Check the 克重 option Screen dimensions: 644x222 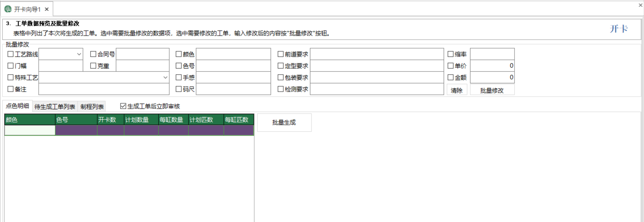pos(93,66)
